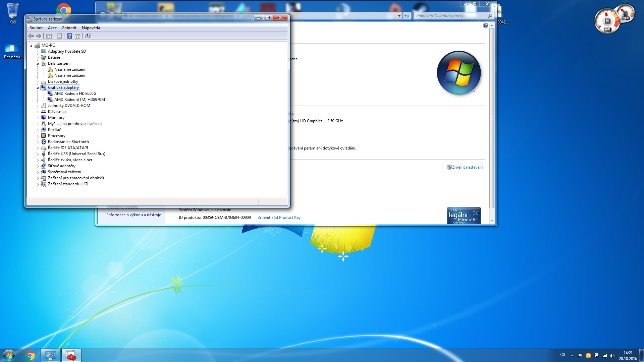Select Zařízení pro zpracování obrázků category

76,178
